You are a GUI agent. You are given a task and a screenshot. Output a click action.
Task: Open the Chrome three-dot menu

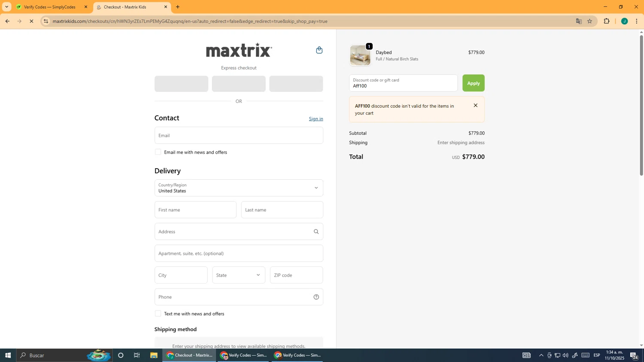[x=636, y=21]
